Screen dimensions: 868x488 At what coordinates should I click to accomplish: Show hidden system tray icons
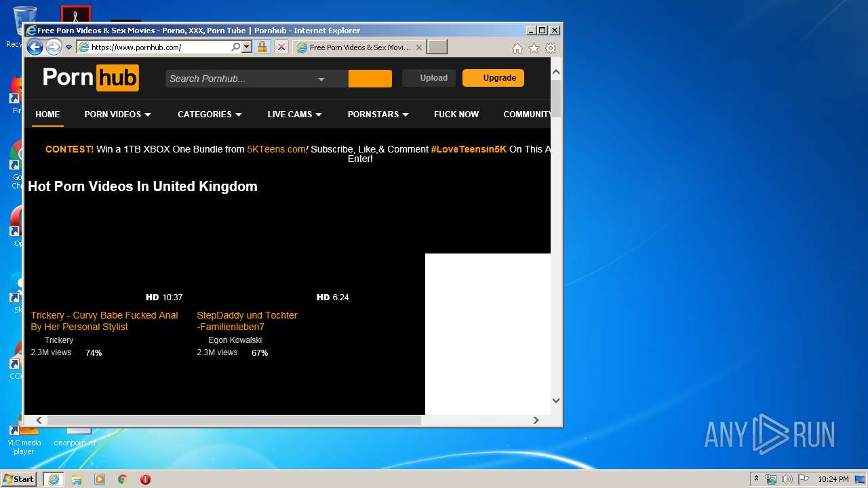756,479
